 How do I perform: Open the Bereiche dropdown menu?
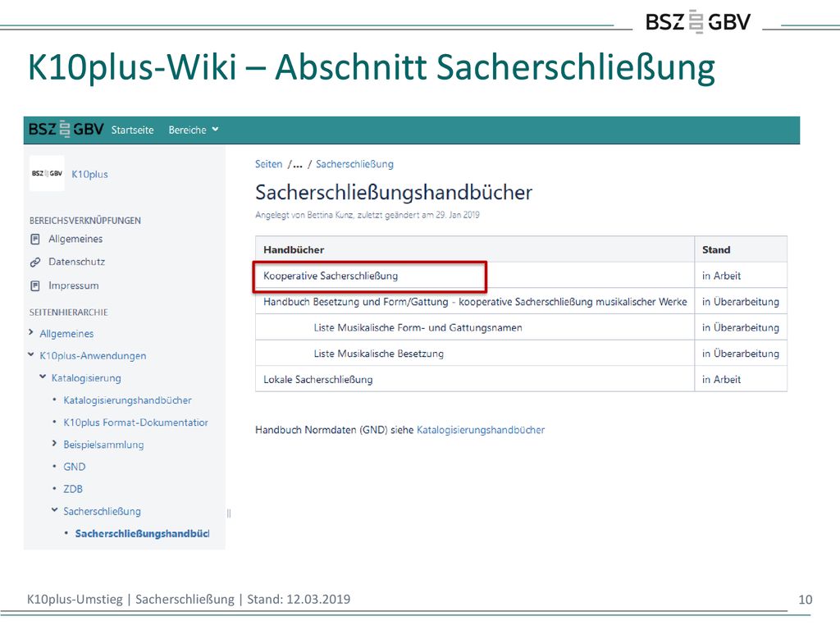(x=194, y=130)
